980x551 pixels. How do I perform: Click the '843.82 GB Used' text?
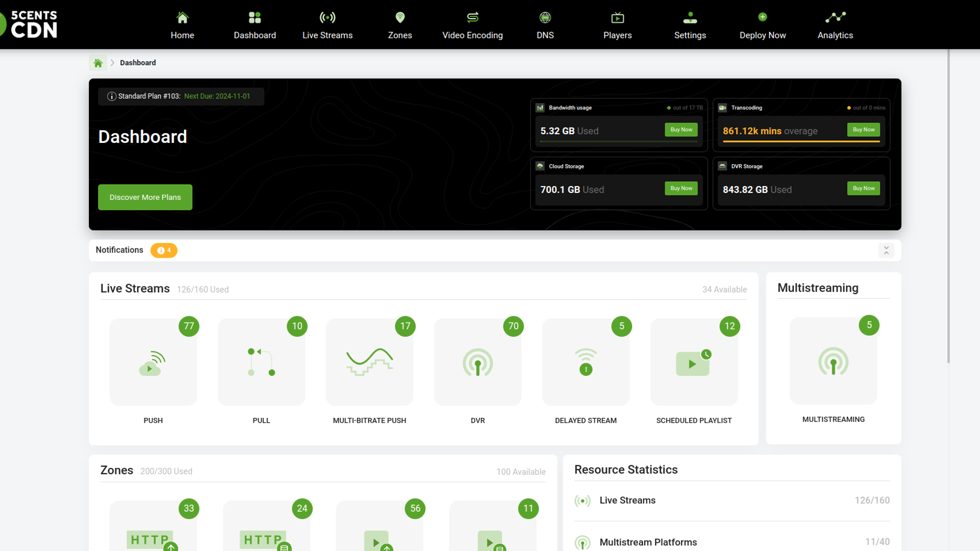tap(757, 190)
